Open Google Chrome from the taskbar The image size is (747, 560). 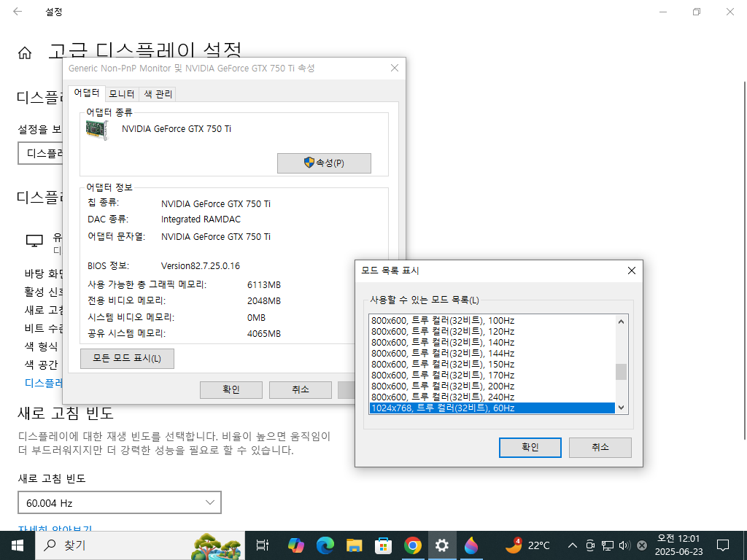pos(413,545)
